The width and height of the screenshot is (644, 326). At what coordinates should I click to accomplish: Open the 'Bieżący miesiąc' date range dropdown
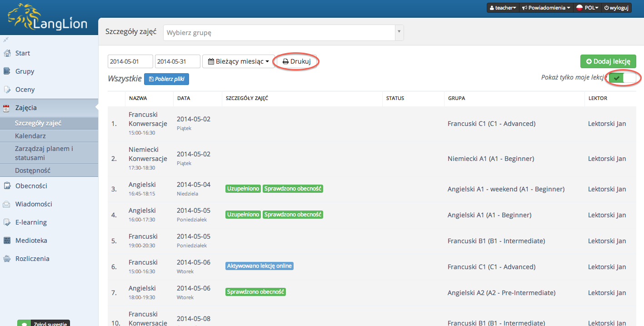pos(239,61)
